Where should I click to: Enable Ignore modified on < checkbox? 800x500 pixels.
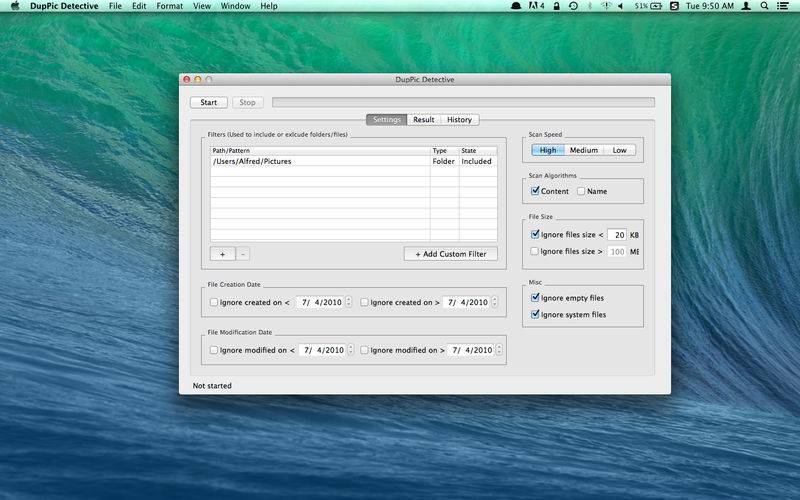point(214,350)
